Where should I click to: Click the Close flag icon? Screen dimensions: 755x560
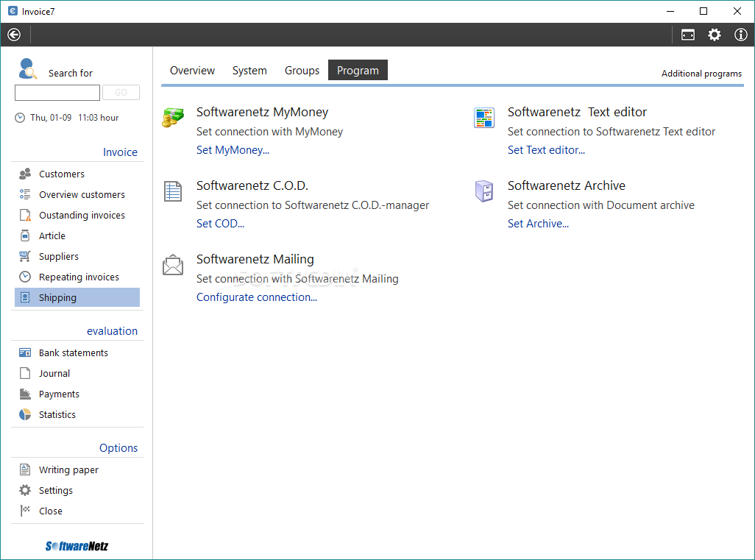(25, 511)
